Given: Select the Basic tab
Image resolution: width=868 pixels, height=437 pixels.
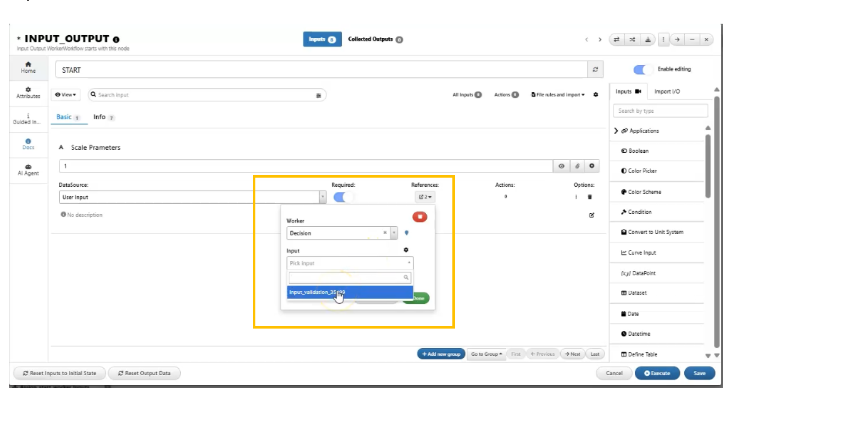Looking at the screenshot, I should point(68,117).
